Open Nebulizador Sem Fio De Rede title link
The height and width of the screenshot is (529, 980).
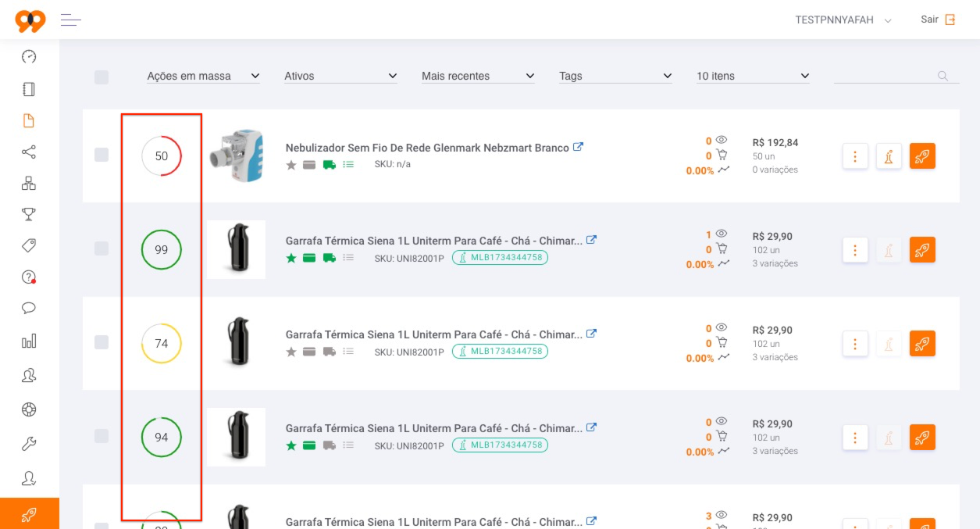[x=427, y=148]
